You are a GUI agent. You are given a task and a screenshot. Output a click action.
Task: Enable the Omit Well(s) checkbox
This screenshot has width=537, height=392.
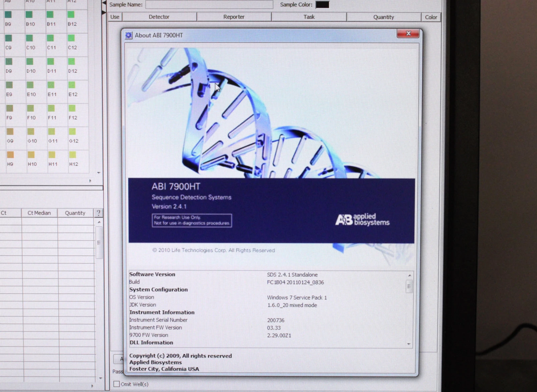pyautogui.click(x=116, y=384)
